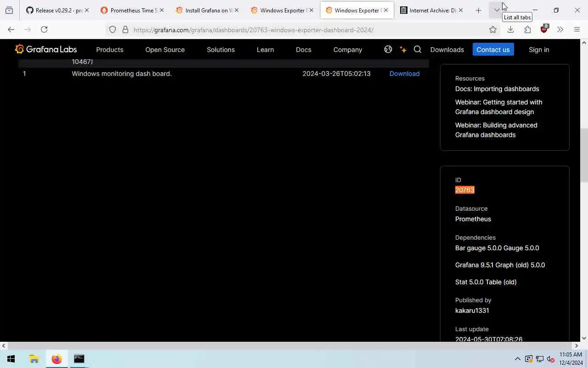Viewport: 588px width, 368px height.
Task: Click the horizontal scrollbar left arrow
Action: point(4,345)
